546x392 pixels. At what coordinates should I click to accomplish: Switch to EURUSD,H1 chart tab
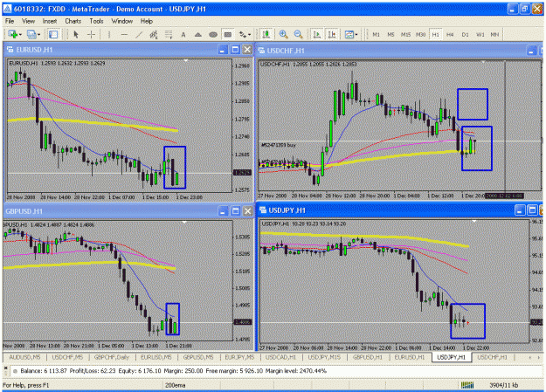tap(410, 357)
